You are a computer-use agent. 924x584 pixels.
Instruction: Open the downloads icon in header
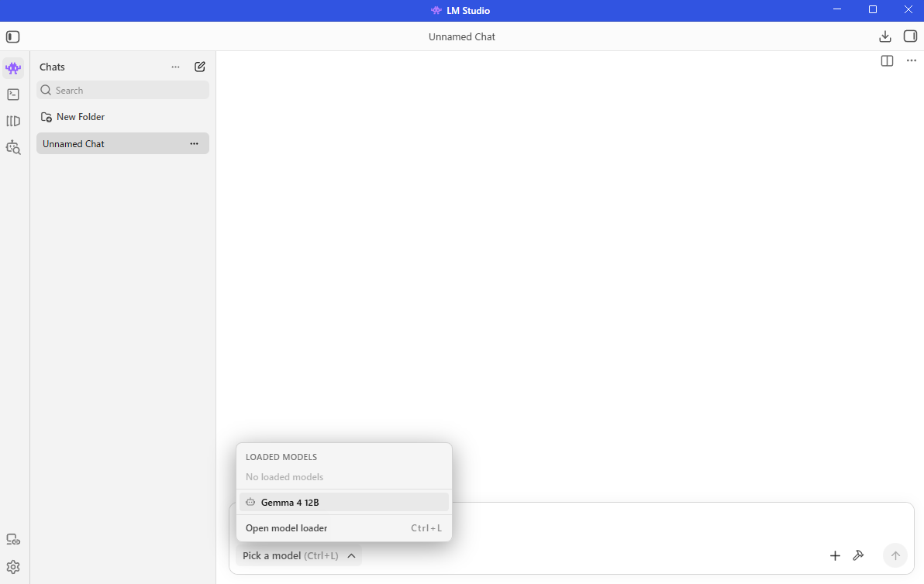click(885, 36)
